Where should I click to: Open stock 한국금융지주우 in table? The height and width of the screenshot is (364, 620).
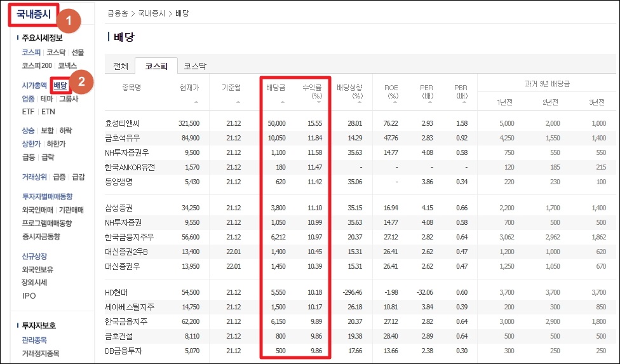pyautogui.click(x=130, y=237)
